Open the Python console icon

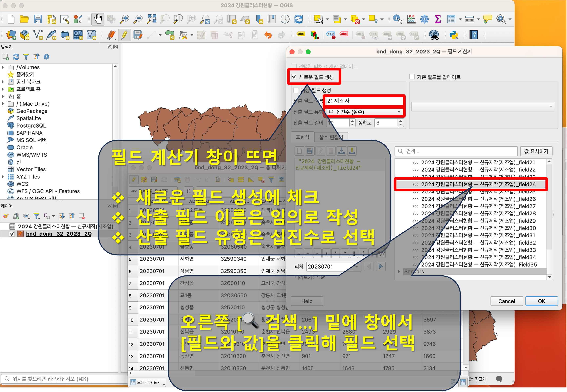[454, 35]
